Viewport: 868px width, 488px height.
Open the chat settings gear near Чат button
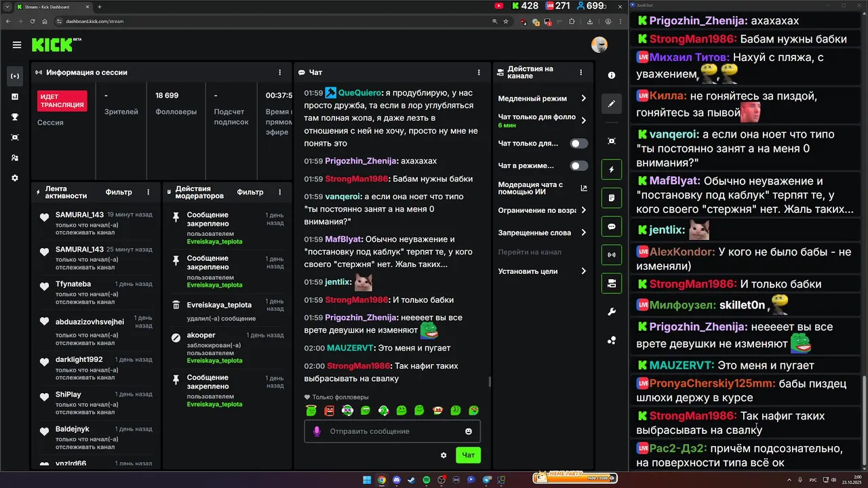[443, 455]
